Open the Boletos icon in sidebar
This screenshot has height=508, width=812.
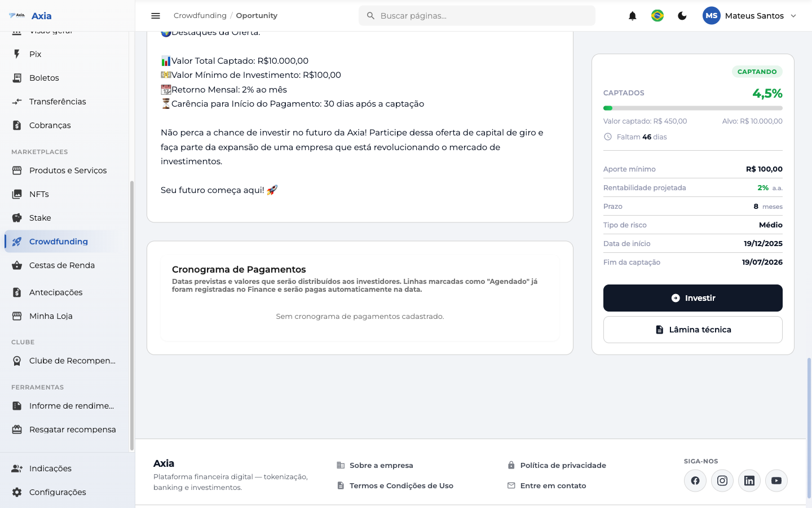17,78
